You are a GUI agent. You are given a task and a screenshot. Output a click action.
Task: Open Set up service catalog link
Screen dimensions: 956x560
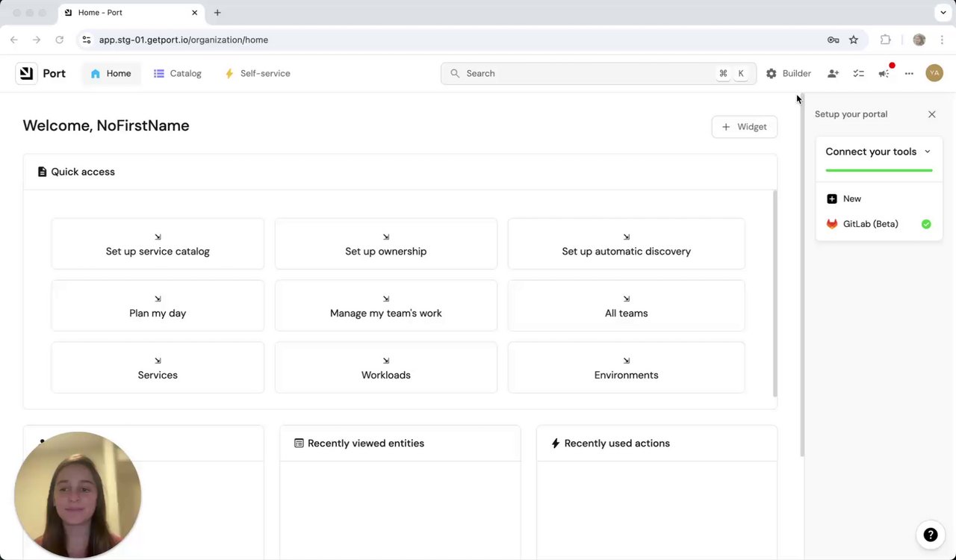pos(158,244)
